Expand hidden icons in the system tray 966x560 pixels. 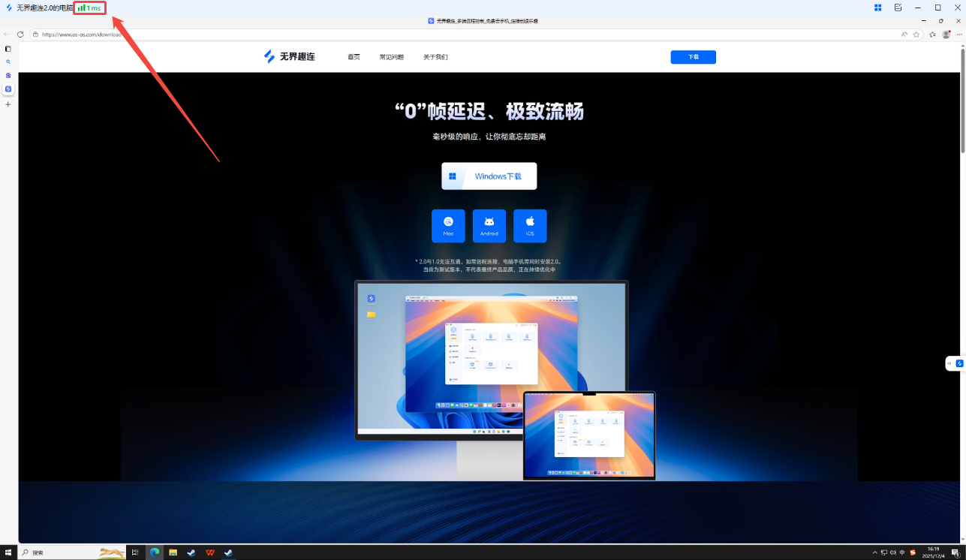point(874,552)
